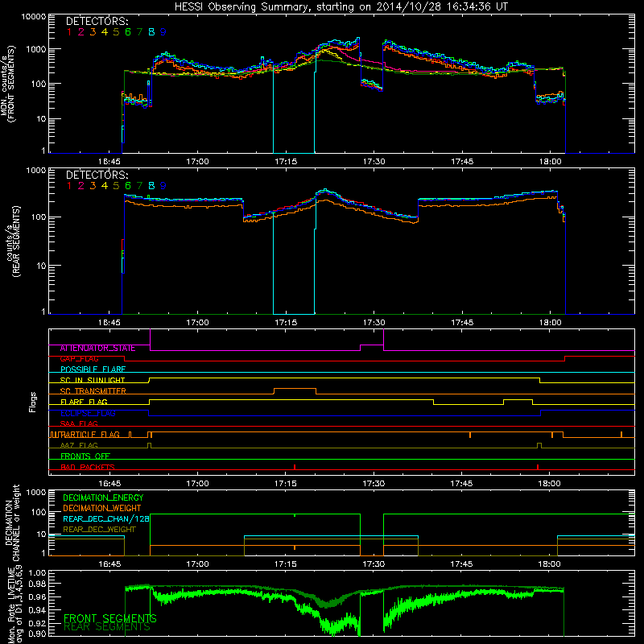The image size is (644, 644).
Task: Click the counts/s (REAR SEGMENTS) axis title
Action: [x=12, y=242]
